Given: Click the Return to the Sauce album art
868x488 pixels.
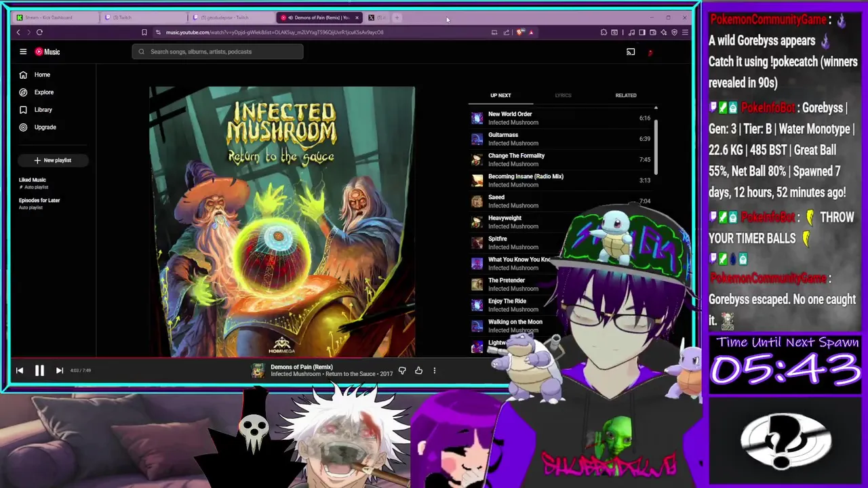Looking at the screenshot, I should tap(281, 221).
